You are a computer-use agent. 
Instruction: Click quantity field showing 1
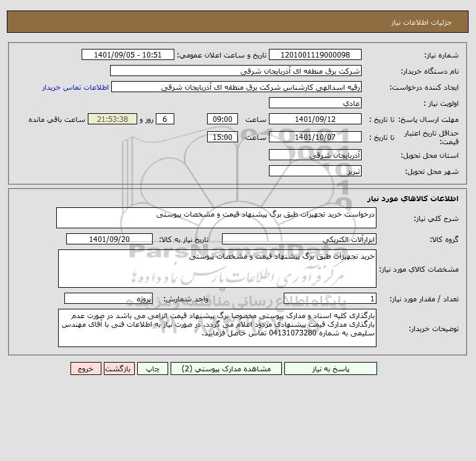point(330,298)
